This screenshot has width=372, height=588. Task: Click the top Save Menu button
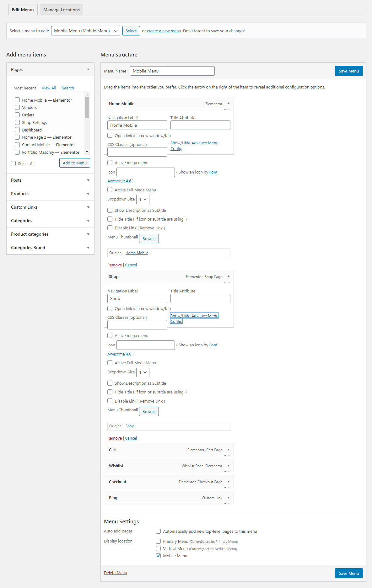click(x=348, y=71)
